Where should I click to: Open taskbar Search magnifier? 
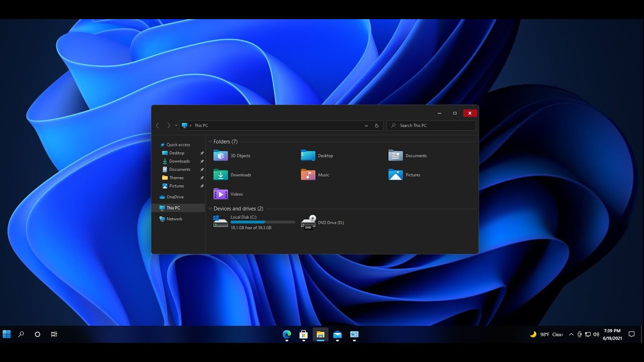pos(21,334)
